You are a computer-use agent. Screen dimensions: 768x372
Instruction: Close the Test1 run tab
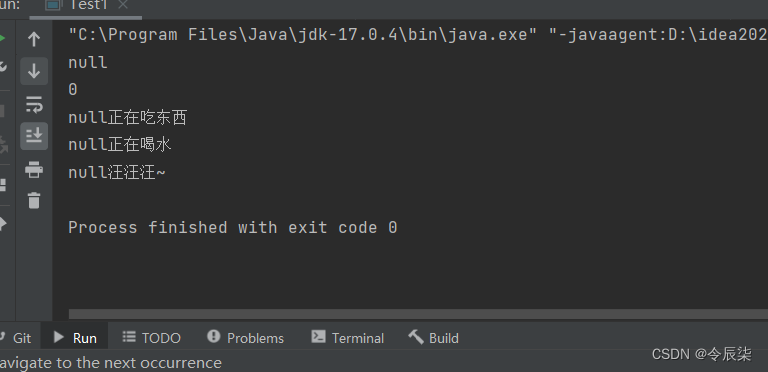(123, 5)
